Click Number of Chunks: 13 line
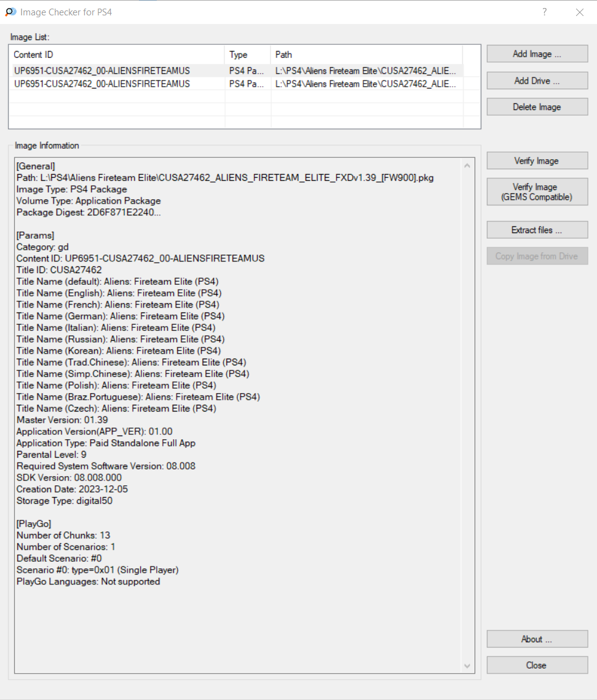The width and height of the screenshot is (597, 700). [63, 535]
